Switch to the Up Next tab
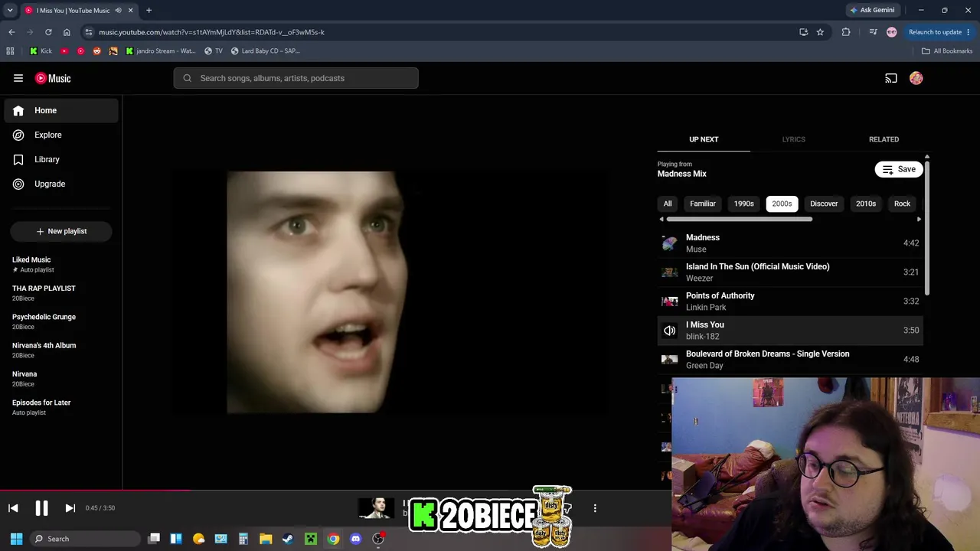The width and height of the screenshot is (980, 551). [x=704, y=139]
